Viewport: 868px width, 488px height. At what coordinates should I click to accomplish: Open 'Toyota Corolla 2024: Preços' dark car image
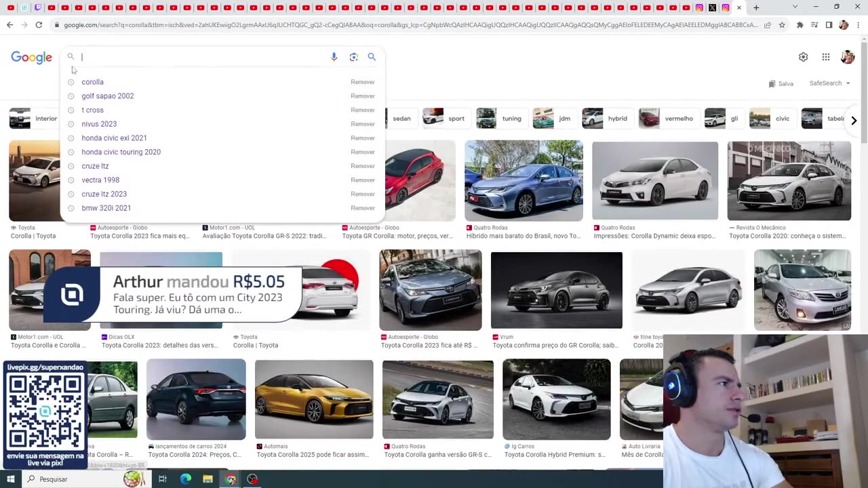point(196,399)
